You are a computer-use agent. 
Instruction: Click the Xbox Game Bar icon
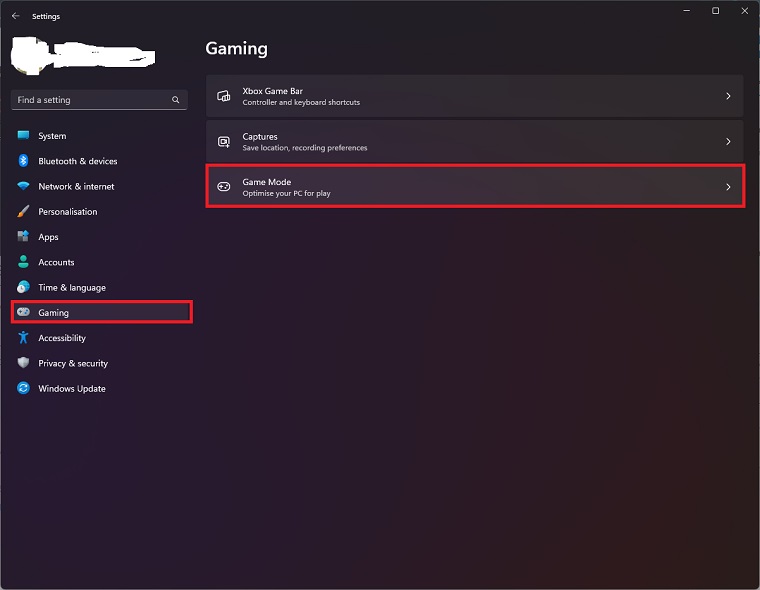tap(224, 96)
